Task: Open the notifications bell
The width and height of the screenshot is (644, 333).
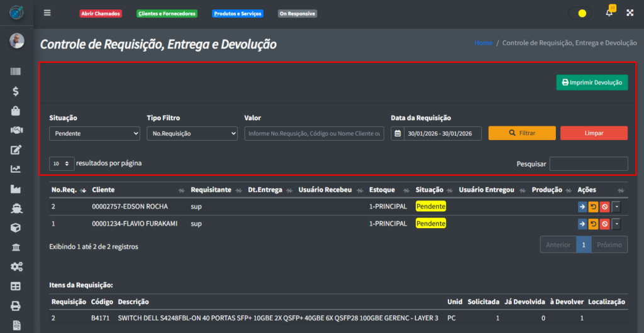Action: [609, 13]
